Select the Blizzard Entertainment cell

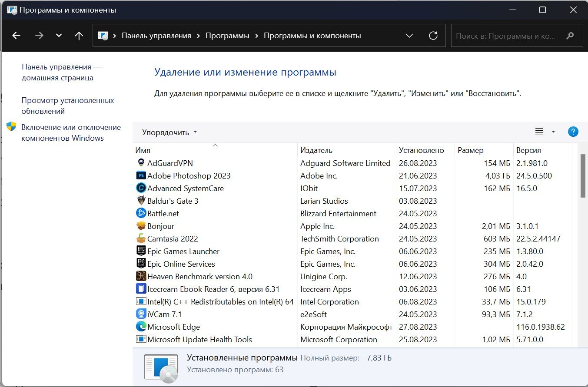click(x=339, y=214)
